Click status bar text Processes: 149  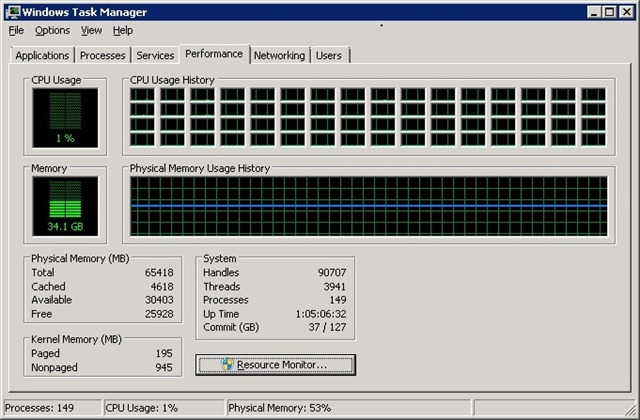tap(39, 408)
